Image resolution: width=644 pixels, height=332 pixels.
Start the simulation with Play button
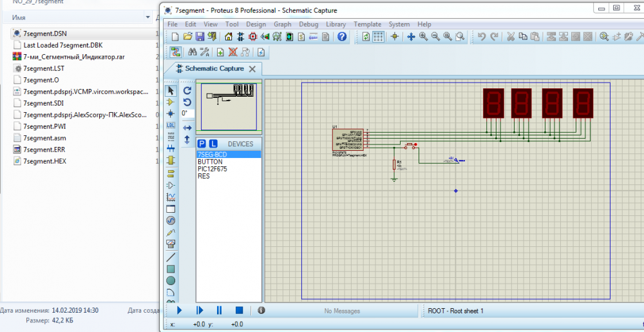[180, 310]
